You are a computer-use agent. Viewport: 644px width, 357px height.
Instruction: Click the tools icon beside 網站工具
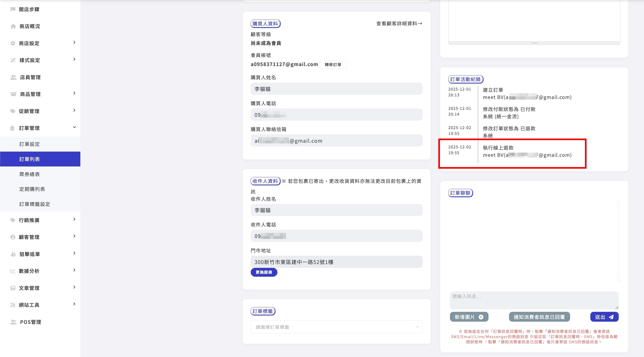point(13,305)
